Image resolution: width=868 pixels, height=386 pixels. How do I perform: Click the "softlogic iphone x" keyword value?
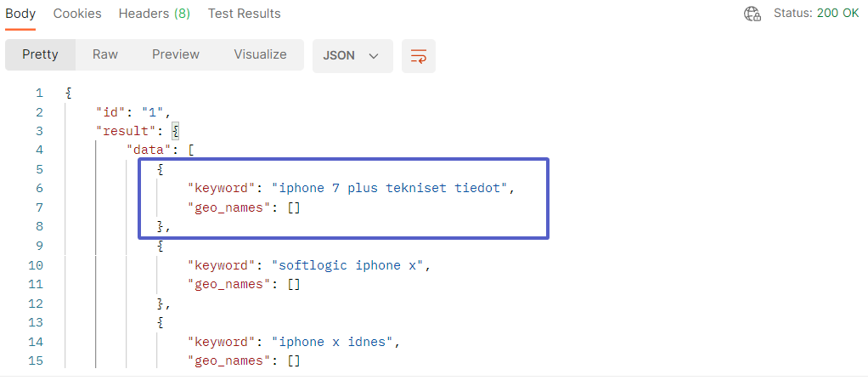tap(347, 265)
